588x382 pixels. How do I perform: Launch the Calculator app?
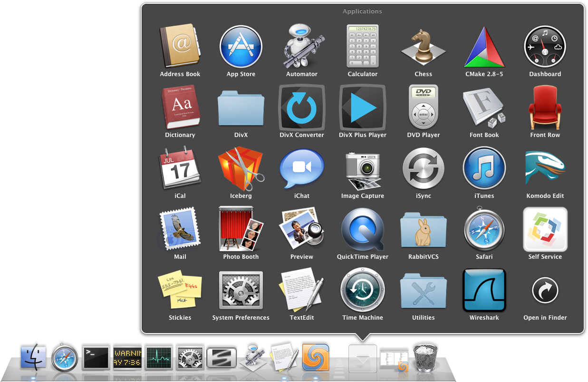tap(363, 46)
